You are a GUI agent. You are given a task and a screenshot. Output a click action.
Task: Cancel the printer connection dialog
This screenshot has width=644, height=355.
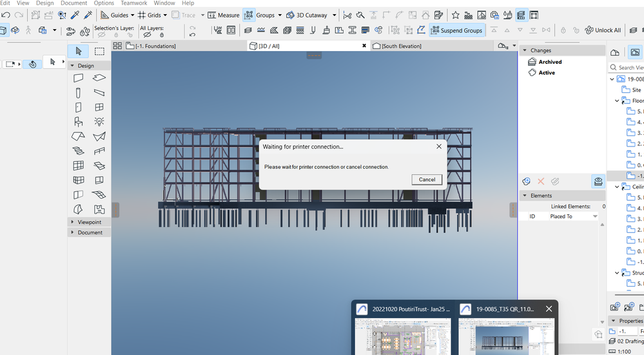[x=427, y=179]
